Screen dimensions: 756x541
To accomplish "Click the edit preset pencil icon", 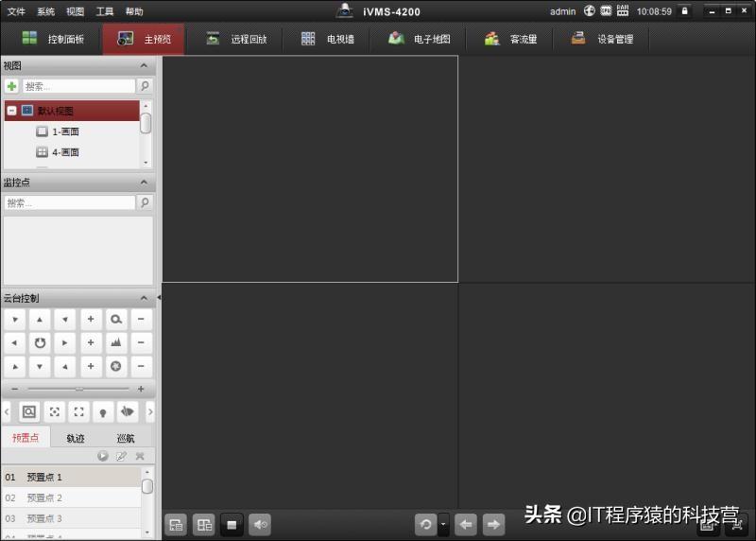I will (x=121, y=456).
